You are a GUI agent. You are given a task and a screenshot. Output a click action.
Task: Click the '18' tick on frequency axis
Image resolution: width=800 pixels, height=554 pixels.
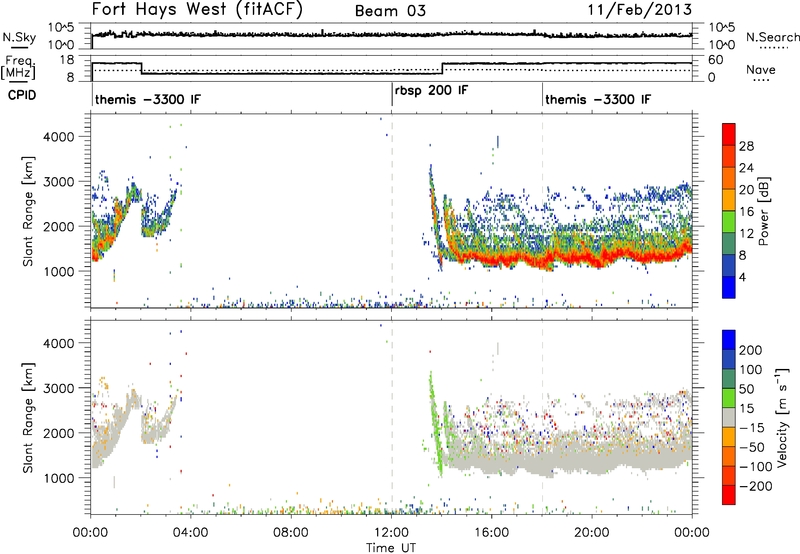click(67, 60)
